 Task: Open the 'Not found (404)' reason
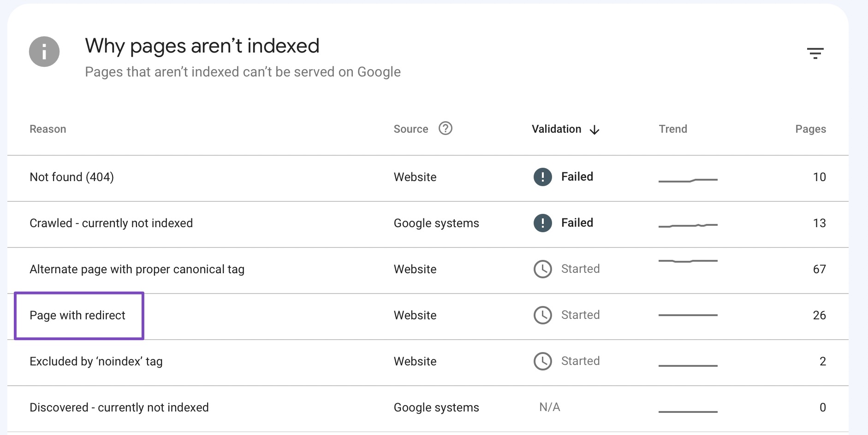pyautogui.click(x=71, y=177)
